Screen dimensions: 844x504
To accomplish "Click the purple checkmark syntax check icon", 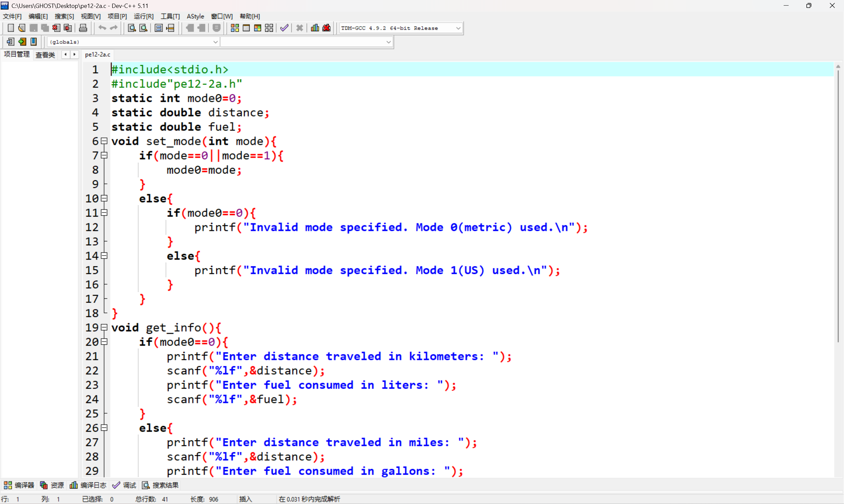I will click(x=284, y=28).
